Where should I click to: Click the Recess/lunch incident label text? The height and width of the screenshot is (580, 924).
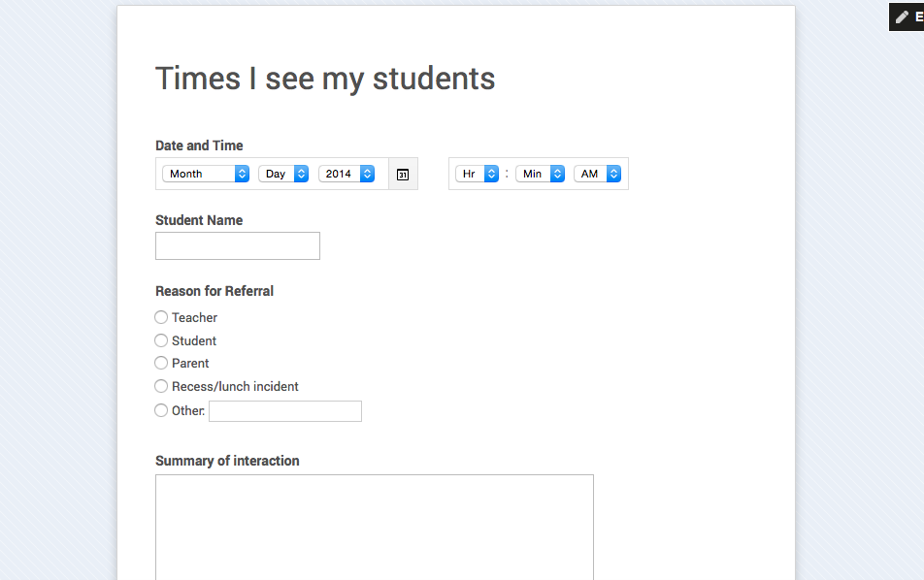coord(235,386)
